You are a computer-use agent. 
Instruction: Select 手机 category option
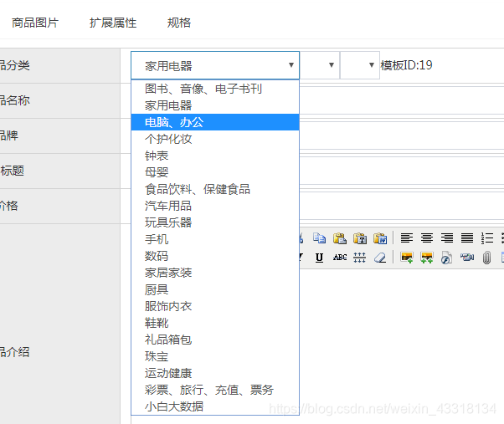[x=215, y=239]
